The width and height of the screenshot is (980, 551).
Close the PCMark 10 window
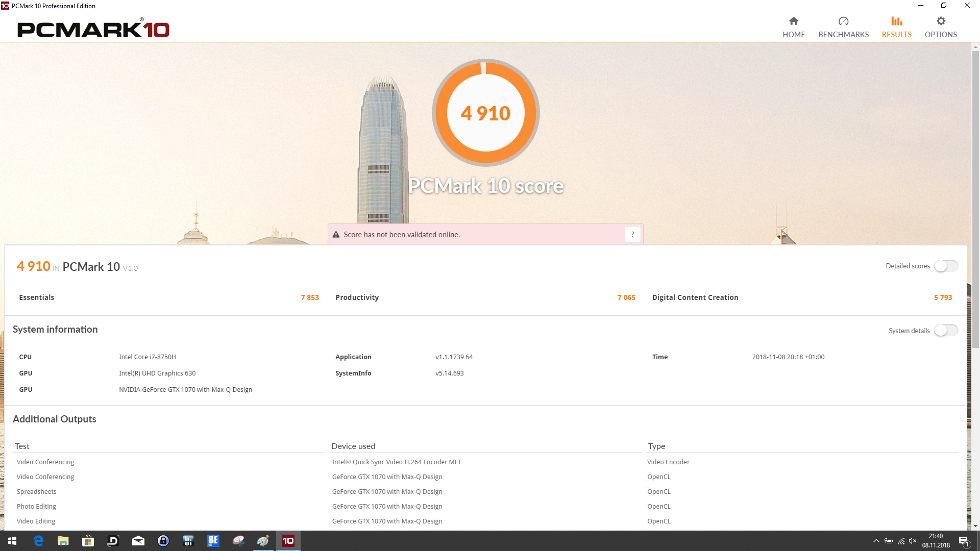pos(967,6)
